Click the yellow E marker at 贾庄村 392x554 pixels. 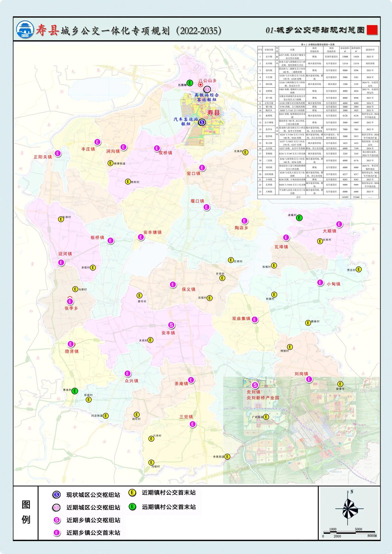tap(359, 269)
